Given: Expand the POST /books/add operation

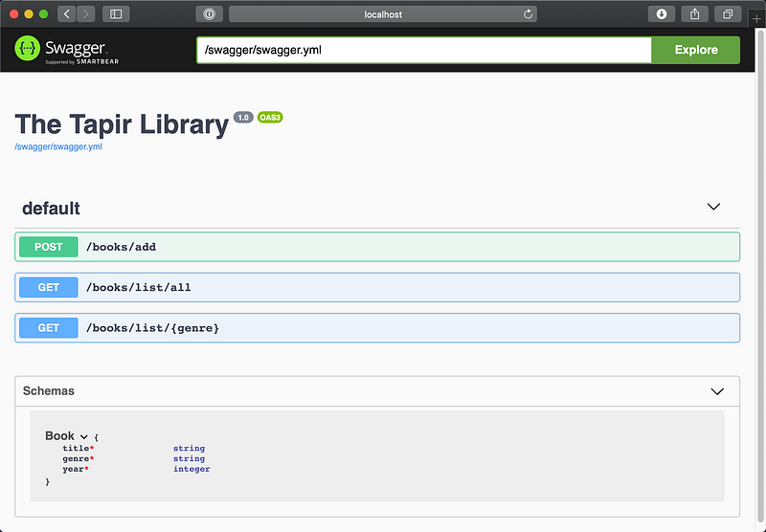Looking at the screenshot, I should (377, 247).
